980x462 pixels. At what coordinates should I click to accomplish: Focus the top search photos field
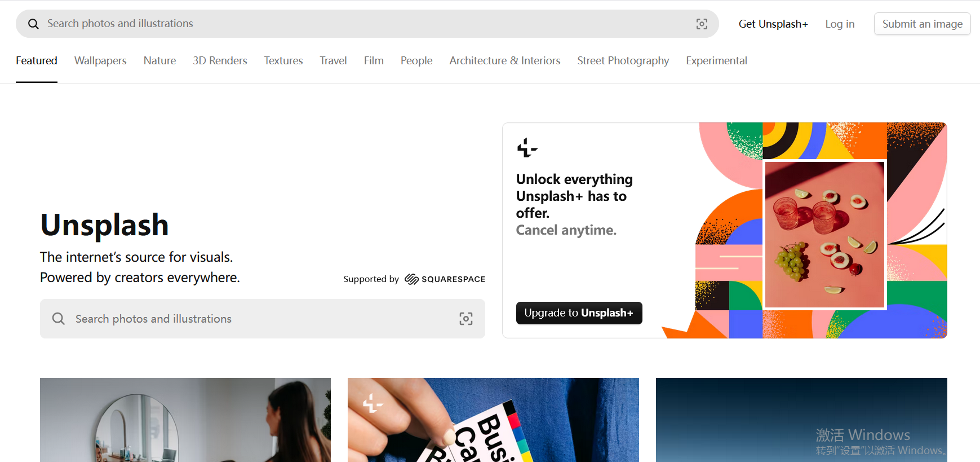[367, 24]
